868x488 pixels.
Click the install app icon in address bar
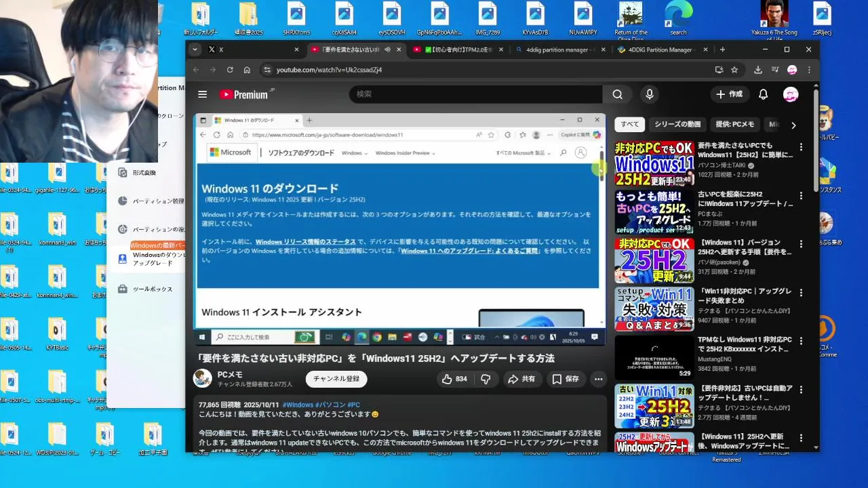tap(719, 70)
